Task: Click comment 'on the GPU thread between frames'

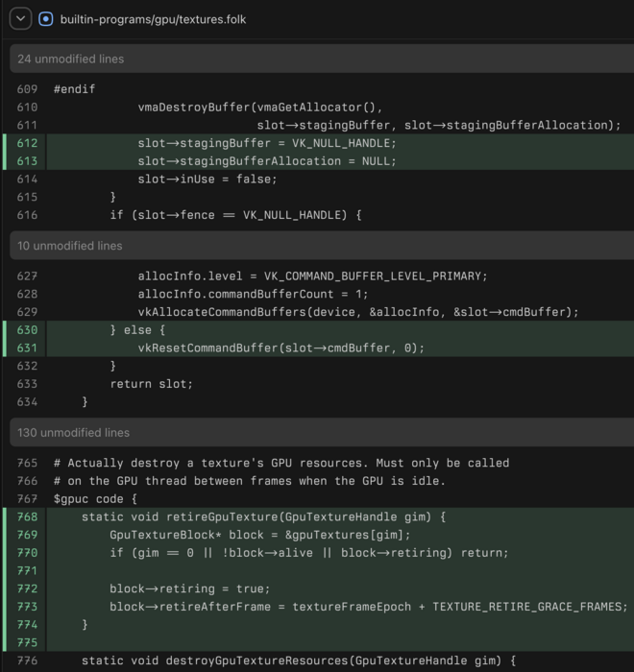Action: point(250,481)
